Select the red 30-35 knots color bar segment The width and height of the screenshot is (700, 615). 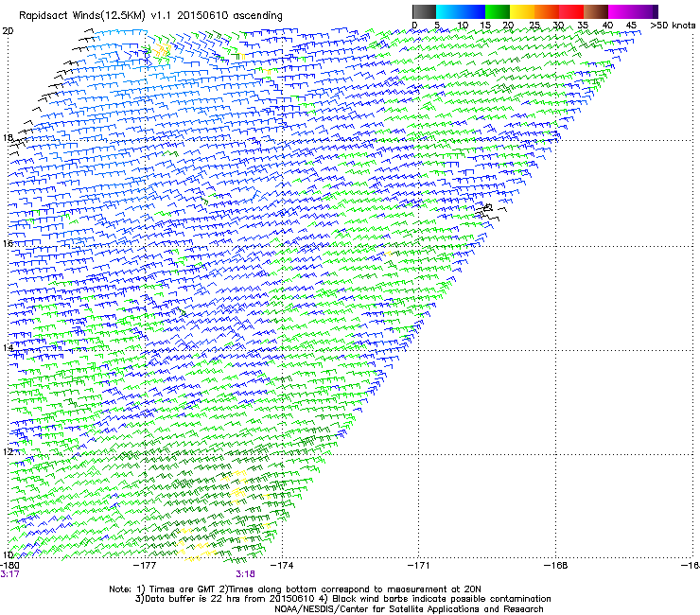click(x=571, y=11)
